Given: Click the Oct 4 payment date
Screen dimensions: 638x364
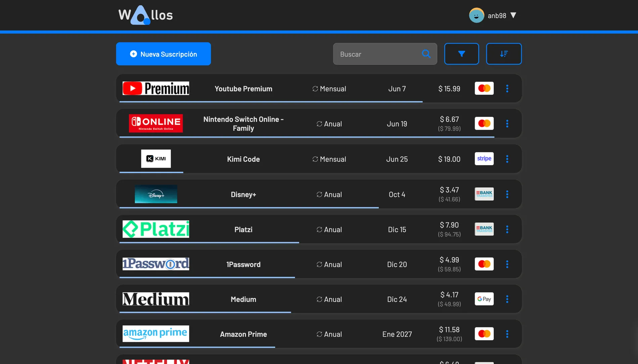Looking at the screenshot, I should [397, 194].
